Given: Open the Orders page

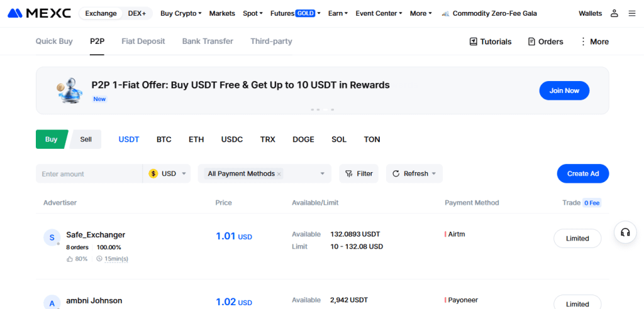Looking at the screenshot, I should point(545,41).
